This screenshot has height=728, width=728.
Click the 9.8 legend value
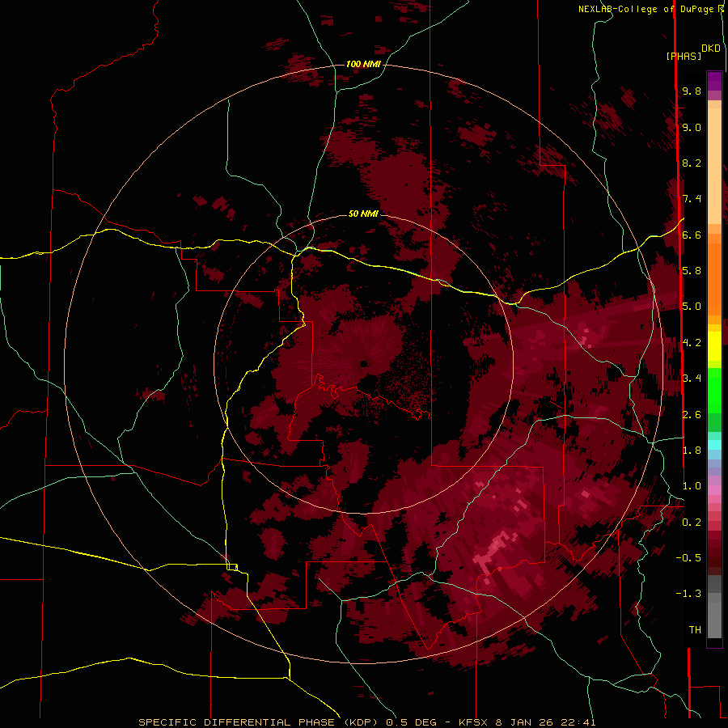[692, 91]
